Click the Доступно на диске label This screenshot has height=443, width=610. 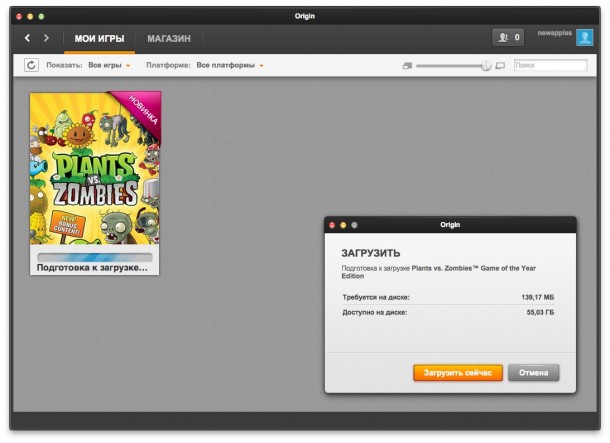[375, 312]
